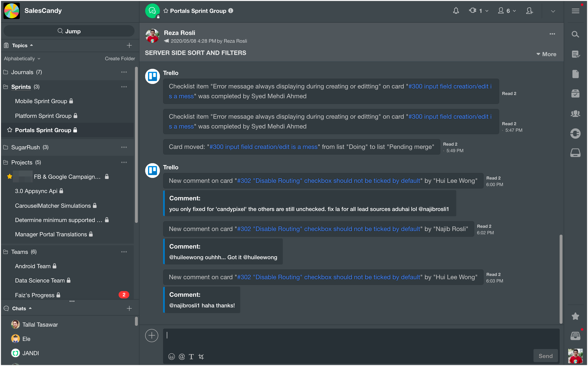This screenshot has height=366, width=588.
Task: Open the search icon in right sidebar
Action: (575, 34)
